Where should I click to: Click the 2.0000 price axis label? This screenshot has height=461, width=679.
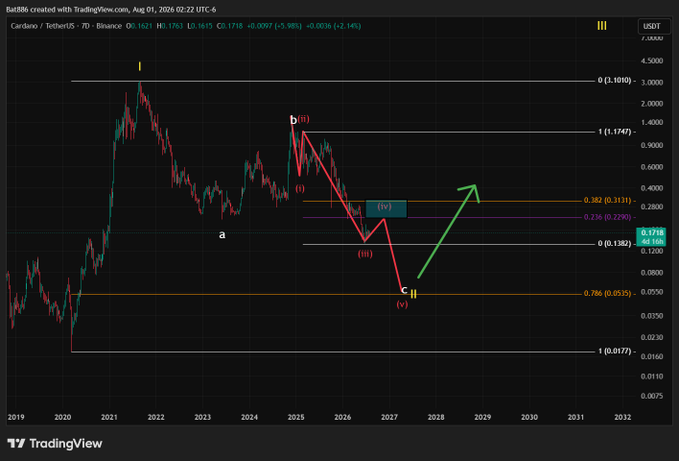652,104
